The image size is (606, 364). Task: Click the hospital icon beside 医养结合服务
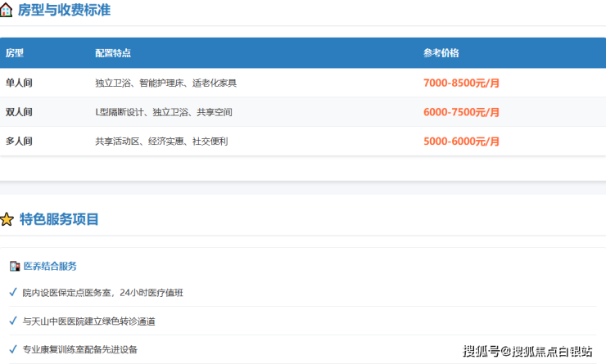point(14,266)
